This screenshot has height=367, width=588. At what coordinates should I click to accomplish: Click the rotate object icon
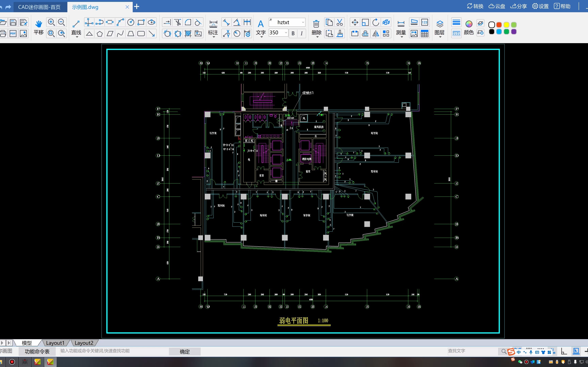pyautogui.click(x=376, y=22)
